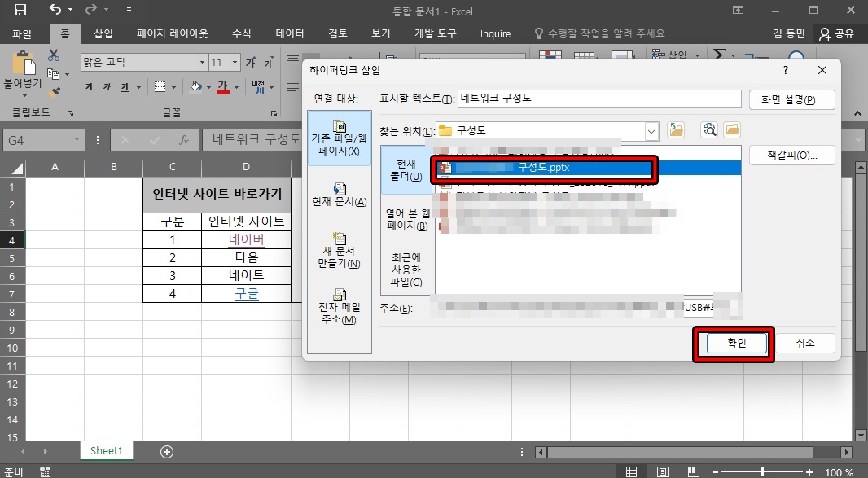This screenshot has width=868, height=478.
Task: Switch to the 보기 tab
Action: coord(381,33)
